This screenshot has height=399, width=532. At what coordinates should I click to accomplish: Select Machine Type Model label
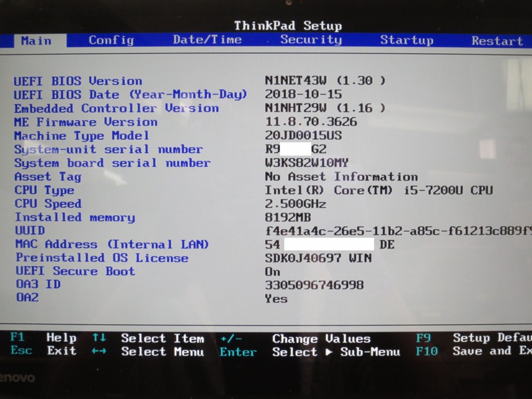(x=82, y=136)
